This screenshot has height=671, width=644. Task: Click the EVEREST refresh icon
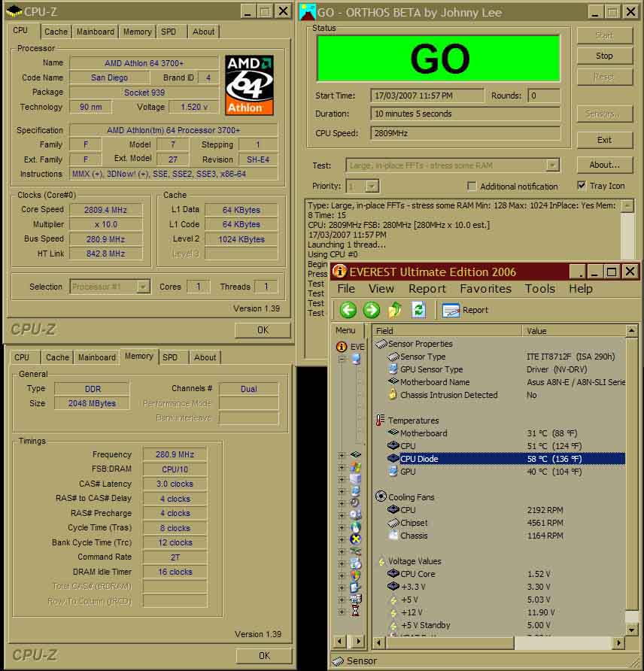(418, 309)
